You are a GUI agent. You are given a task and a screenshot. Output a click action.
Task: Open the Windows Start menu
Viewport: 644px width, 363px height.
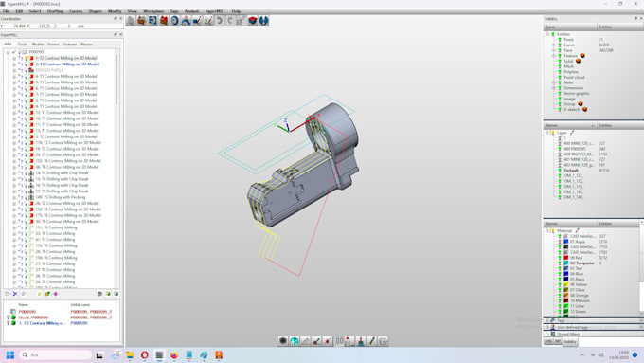[10, 354]
